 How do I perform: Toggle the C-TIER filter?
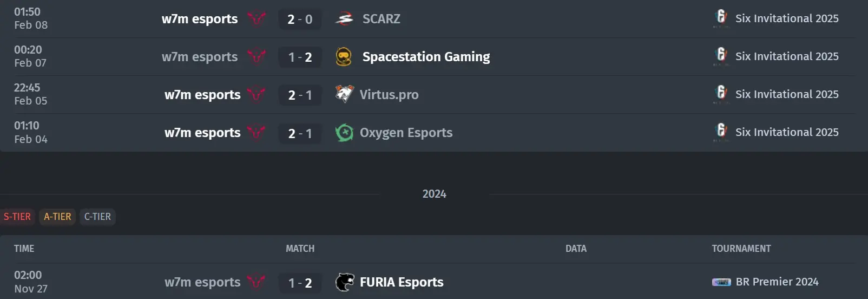click(x=97, y=217)
